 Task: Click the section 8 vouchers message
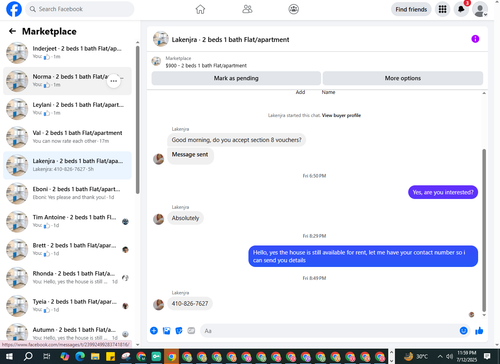click(x=236, y=140)
